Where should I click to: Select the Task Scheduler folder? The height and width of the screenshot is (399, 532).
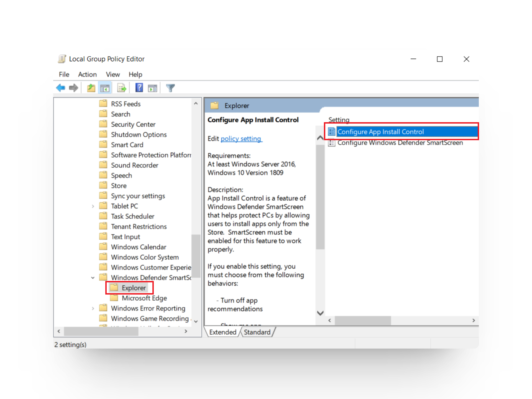click(x=132, y=216)
